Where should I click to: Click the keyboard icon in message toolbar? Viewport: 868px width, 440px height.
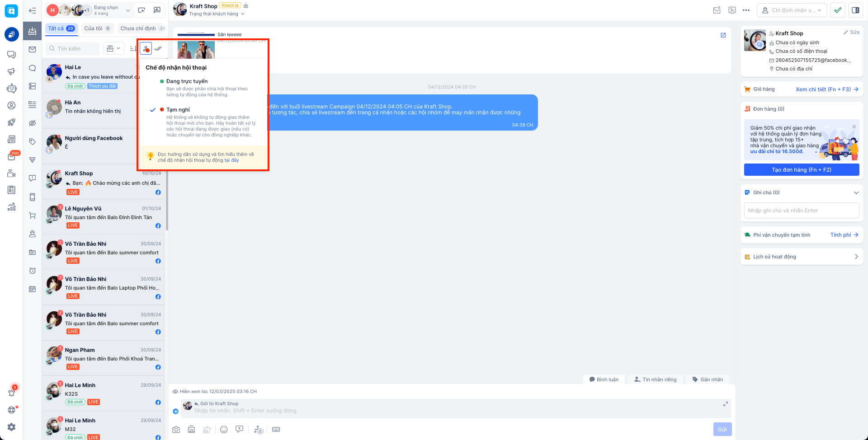click(276, 430)
